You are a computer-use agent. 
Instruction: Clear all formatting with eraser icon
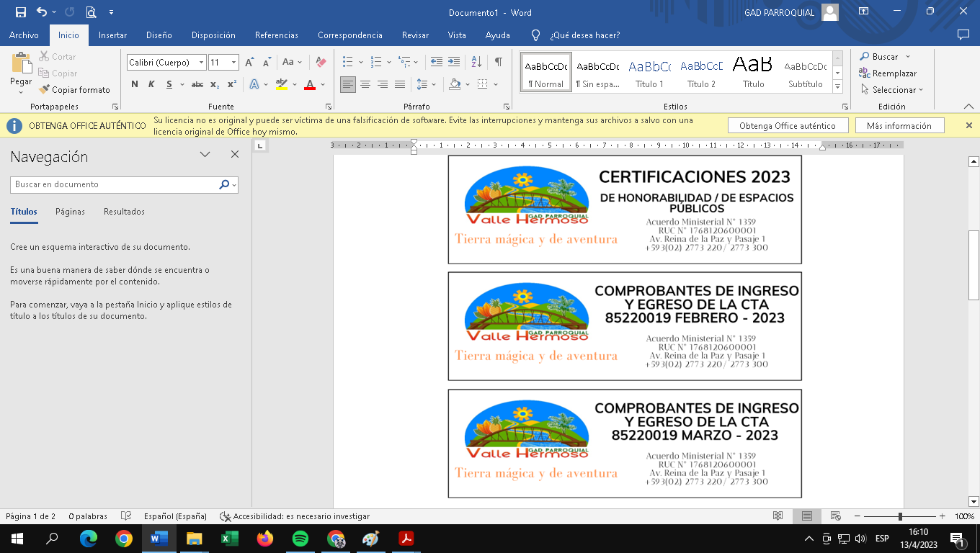[321, 62]
